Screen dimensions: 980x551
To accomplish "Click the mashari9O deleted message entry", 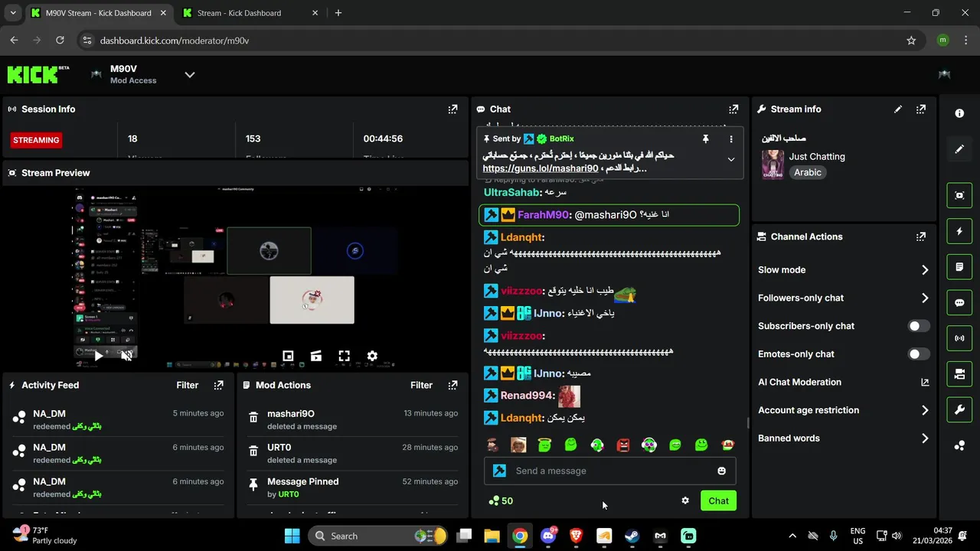I will click(x=353, y=419).
